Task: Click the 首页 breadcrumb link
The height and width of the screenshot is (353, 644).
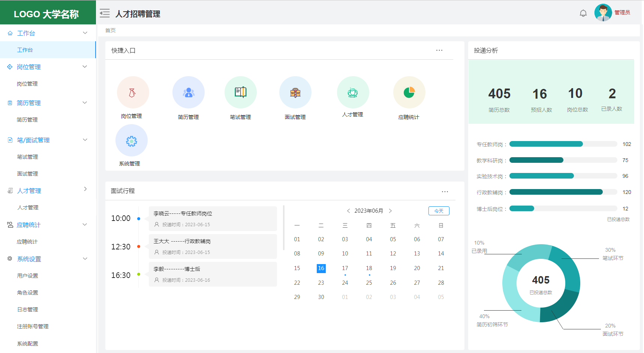Action: click(x=110, y=30)
